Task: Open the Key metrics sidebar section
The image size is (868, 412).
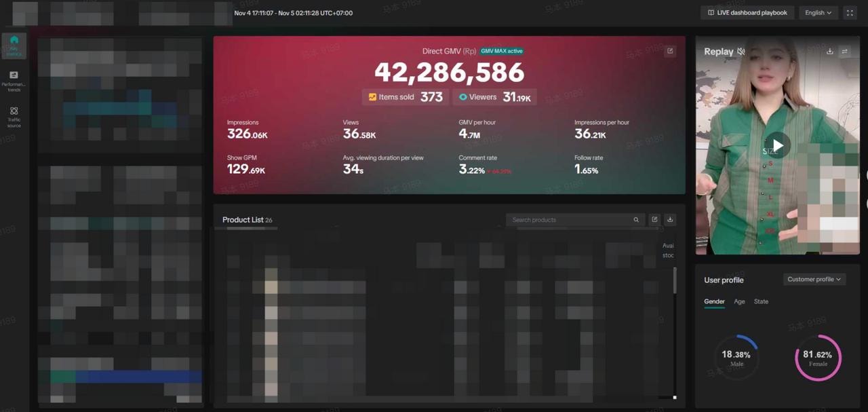Action: [14, 45]
